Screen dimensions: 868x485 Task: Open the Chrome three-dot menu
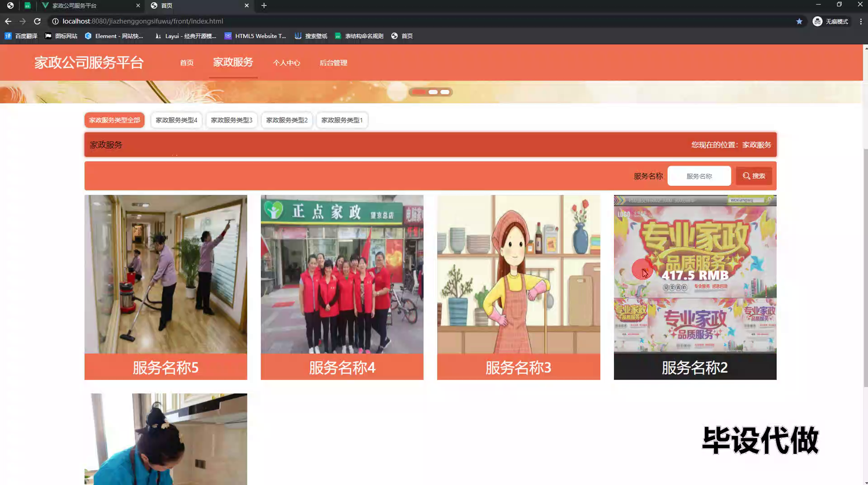861,21
